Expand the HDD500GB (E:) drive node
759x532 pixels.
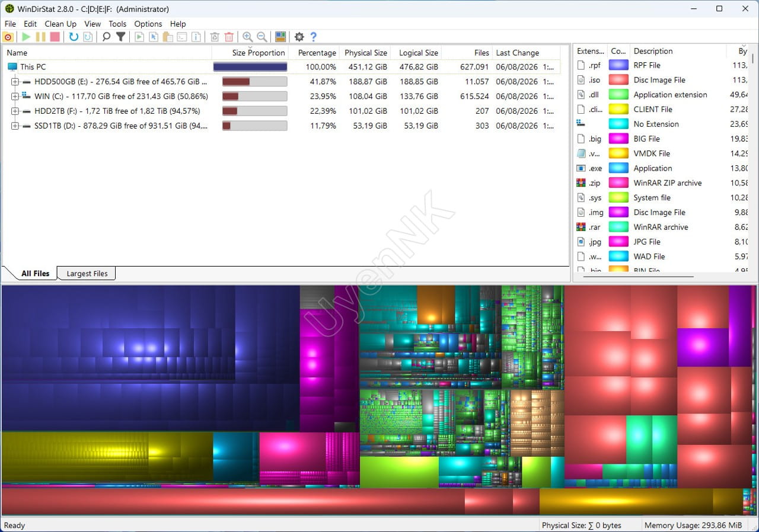click(x=15, y=82)
